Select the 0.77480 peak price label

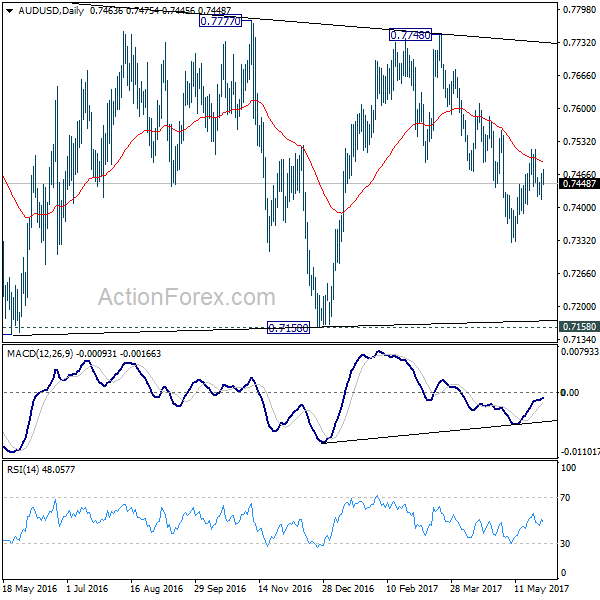410,35
